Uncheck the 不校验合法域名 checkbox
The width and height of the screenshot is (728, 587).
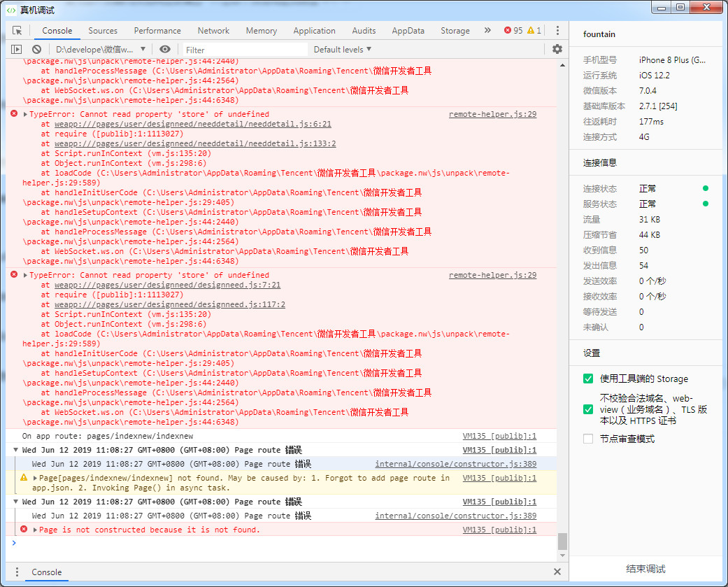588,409
